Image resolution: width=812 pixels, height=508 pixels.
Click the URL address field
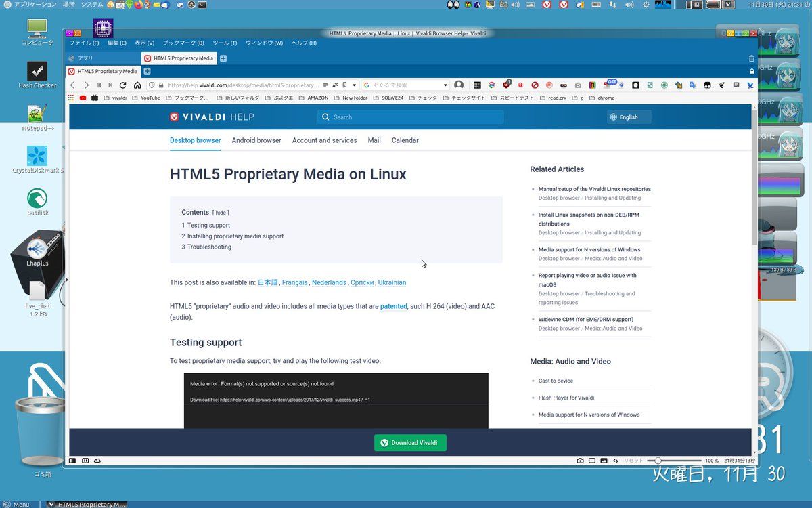(x=242, y=85)
